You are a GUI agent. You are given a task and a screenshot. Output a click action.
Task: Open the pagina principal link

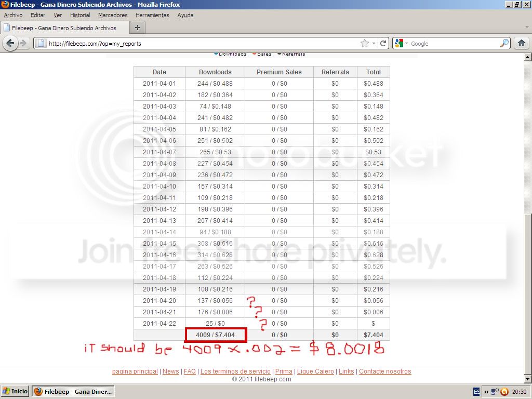[x=135, y=371]
